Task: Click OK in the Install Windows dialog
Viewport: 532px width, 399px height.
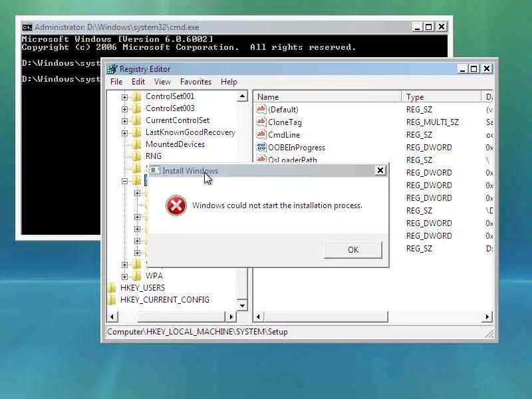Action: pyautogui.click(x=353, y=250)
